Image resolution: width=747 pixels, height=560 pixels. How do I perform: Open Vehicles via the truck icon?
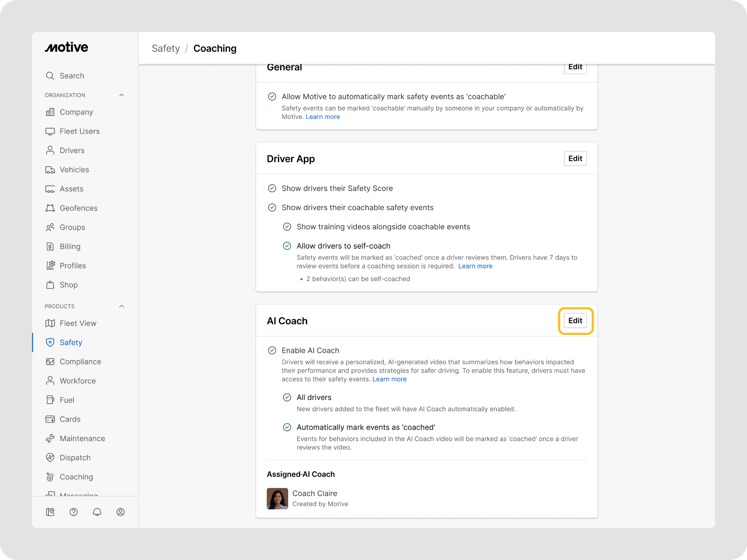click(x=50, y=170)
